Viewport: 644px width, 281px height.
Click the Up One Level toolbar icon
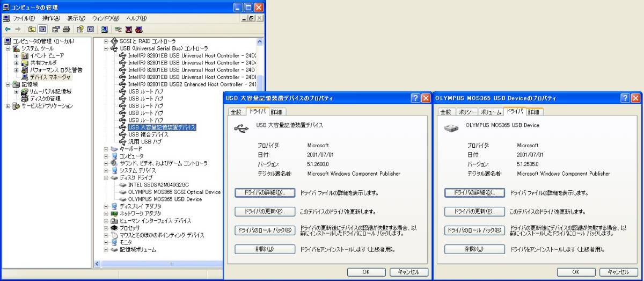tap(32, 29)
